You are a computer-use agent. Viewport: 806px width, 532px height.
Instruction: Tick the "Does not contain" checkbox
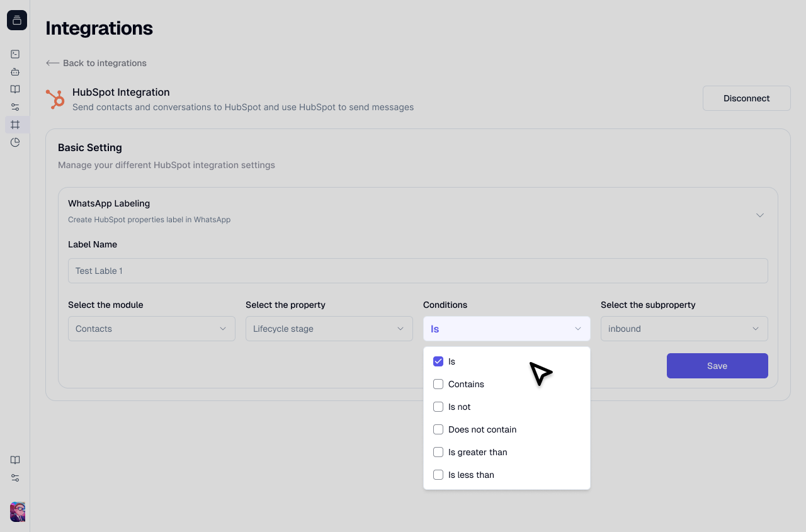click(x=438, y=429)
